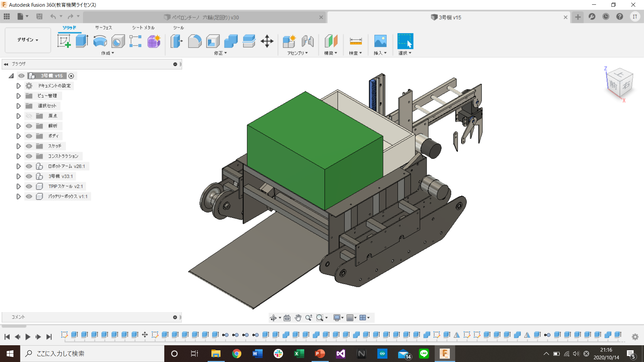Viewport: 644px width, 362px height.
Task: Hide the バッテリーボックス v1:1 component
Action: click(29, 196)
